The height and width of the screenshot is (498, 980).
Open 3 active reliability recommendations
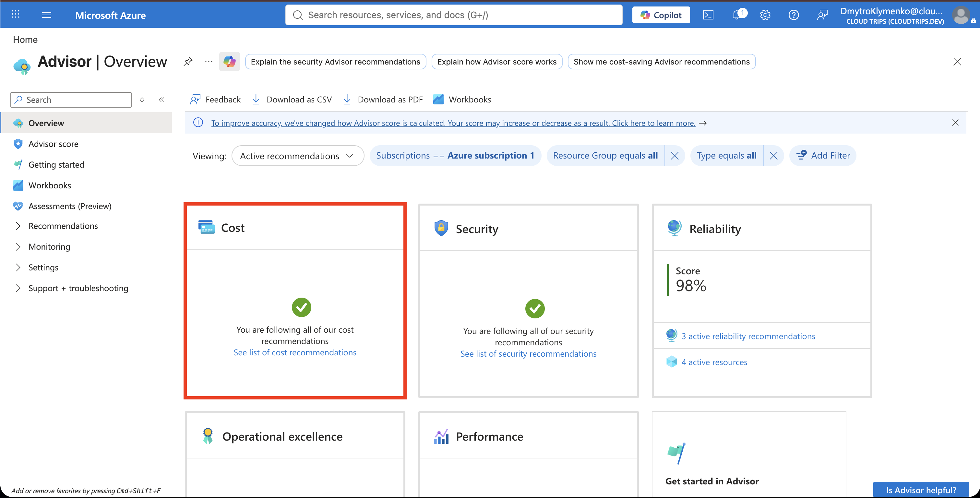pos(748,336)
